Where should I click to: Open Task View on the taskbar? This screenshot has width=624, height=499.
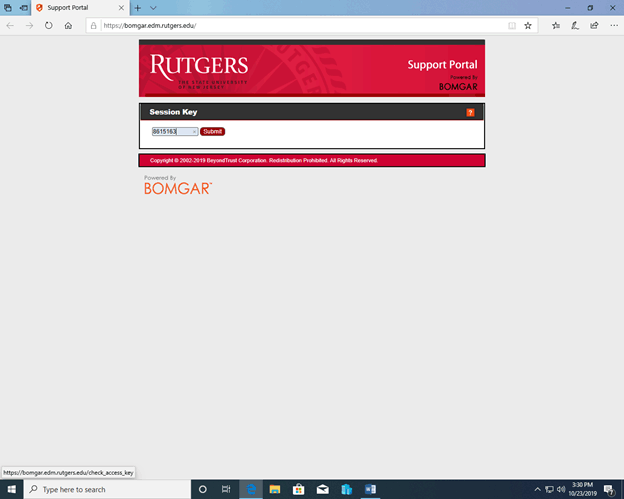click(x=226, y=489)
